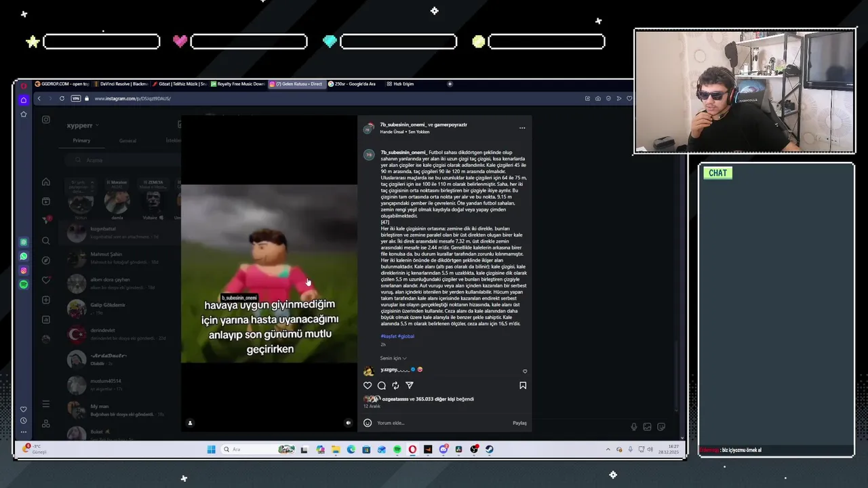The height and width of the screenshot is (488, 868).
Task: Switch to Royalty Free Music tab
Action: [x=237, y=84]
